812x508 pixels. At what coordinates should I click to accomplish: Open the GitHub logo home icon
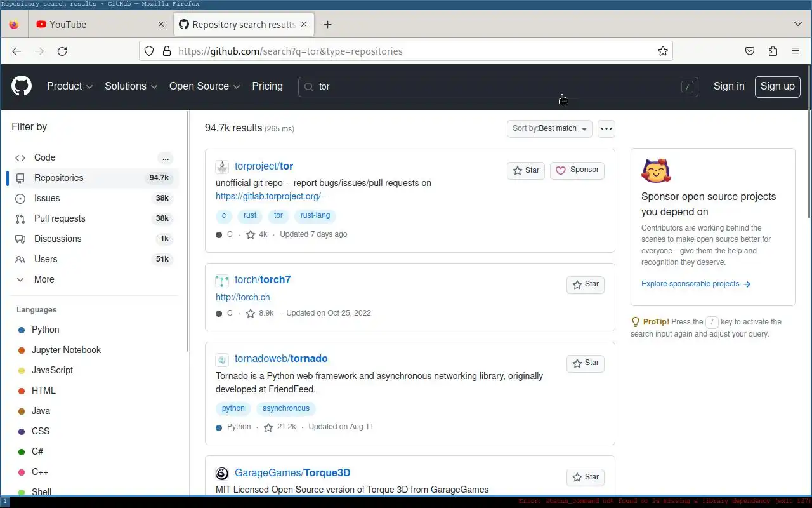tap(22, 86)
